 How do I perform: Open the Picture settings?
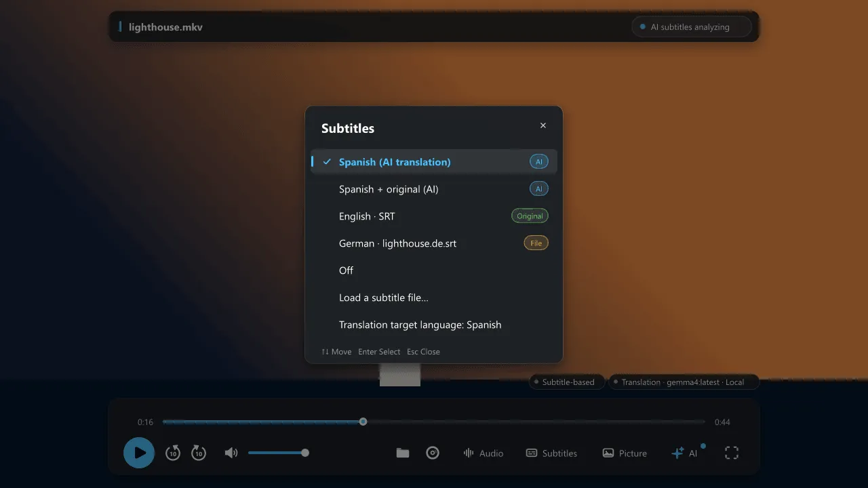[x=625, y=453]
